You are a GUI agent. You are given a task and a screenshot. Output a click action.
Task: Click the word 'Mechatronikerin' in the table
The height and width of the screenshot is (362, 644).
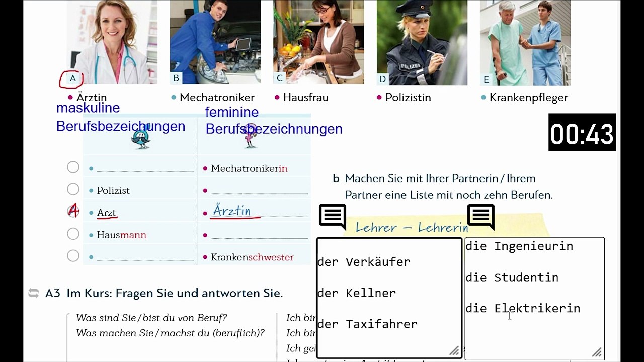pos(249,168)
